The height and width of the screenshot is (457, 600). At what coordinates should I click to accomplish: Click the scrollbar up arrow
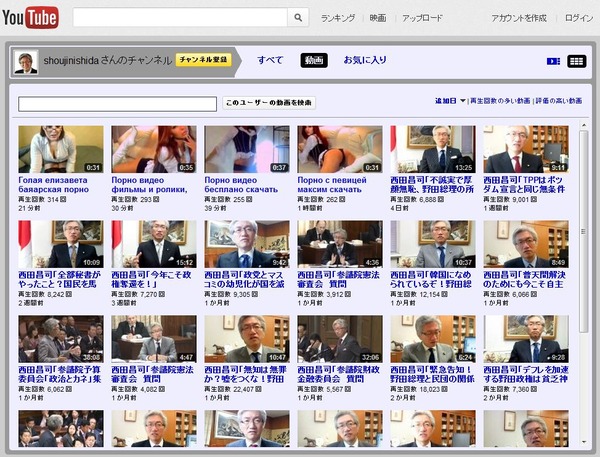pyautogui.click(x=584, y=125)
